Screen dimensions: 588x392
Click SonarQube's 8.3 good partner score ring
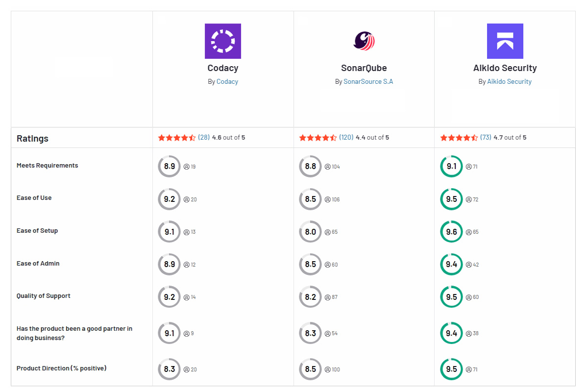click(x=311, y=333)
